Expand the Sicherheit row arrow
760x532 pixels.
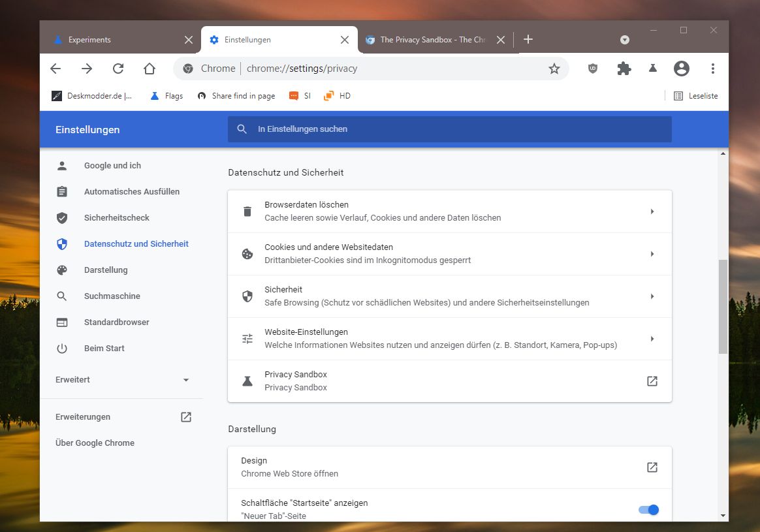(652, 296)
